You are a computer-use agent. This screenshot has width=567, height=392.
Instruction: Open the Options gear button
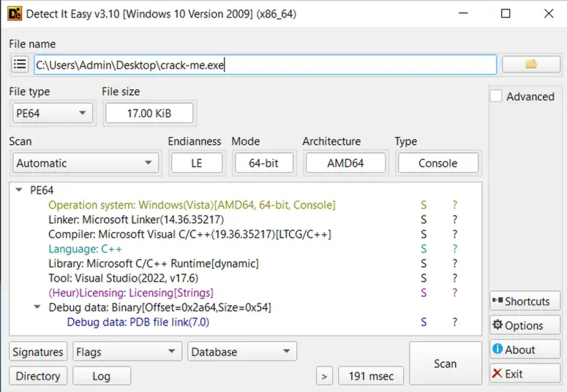[525, 325]
